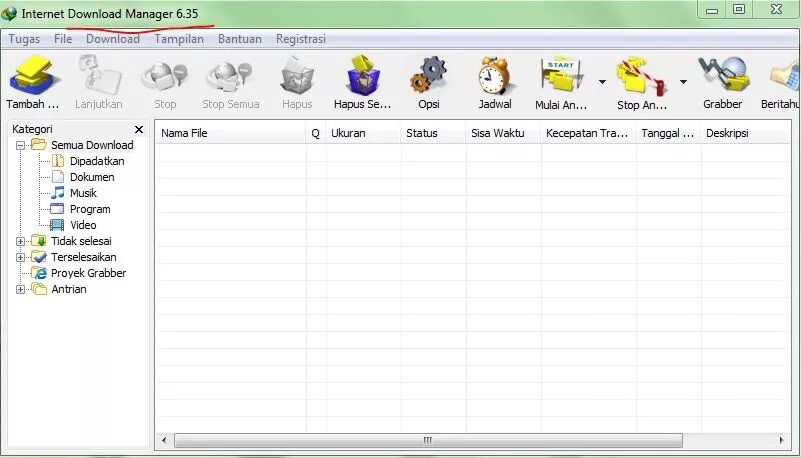Open the File menu
Image resolution: width=801 pixels, height=458 pixels.
pos(63,39)
